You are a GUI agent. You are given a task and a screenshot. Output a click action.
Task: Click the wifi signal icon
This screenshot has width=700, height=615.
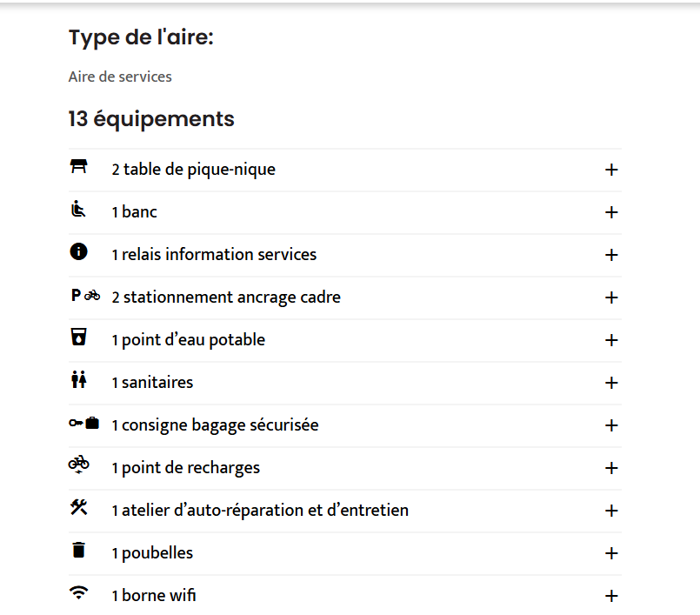(x=79, y=593)
